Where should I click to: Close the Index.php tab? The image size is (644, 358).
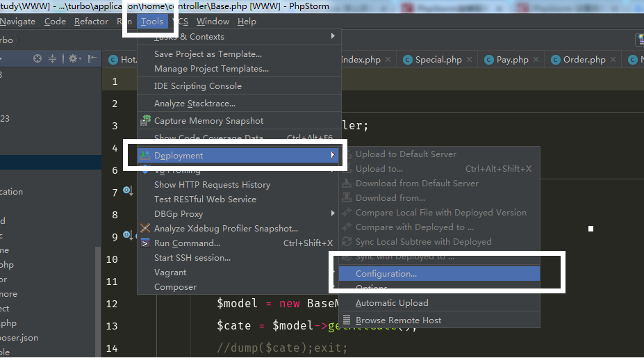tap(388, 60)
